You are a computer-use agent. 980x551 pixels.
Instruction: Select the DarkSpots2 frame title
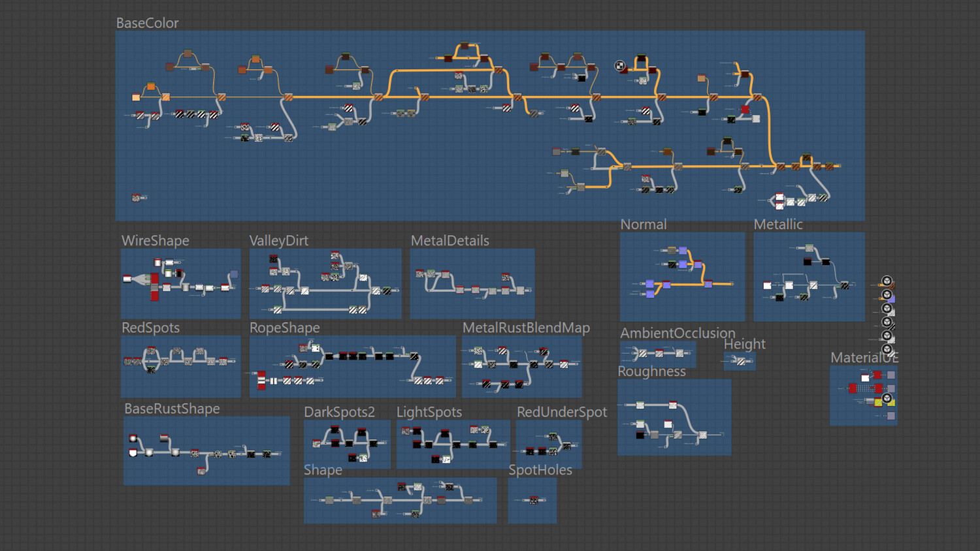(x=340, y=412)
